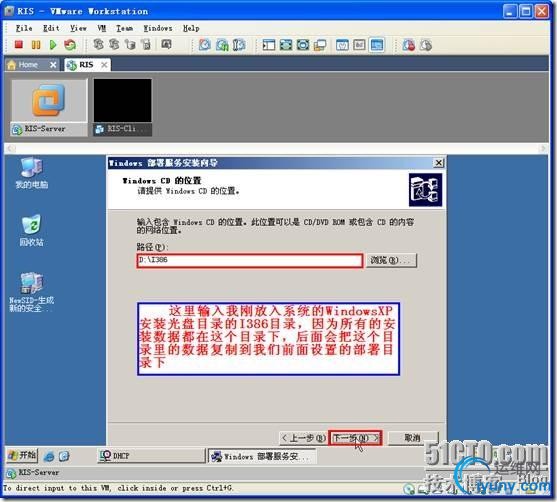The image size is (557, 502).
Task: Click the green Power On play icon
Action: tap(53, 45)
